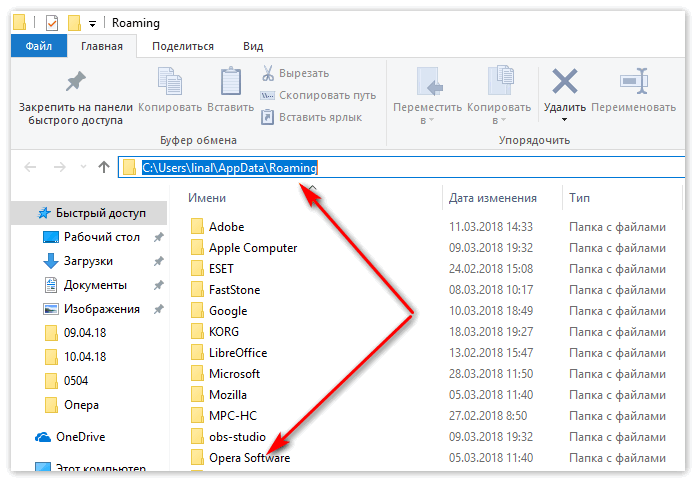Click the Переместить в icon
This screenshot has width=696, height=482.
429,81
